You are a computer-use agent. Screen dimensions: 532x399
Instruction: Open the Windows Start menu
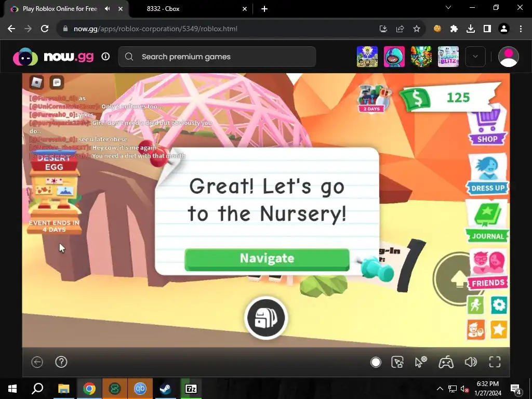(12, 389)
